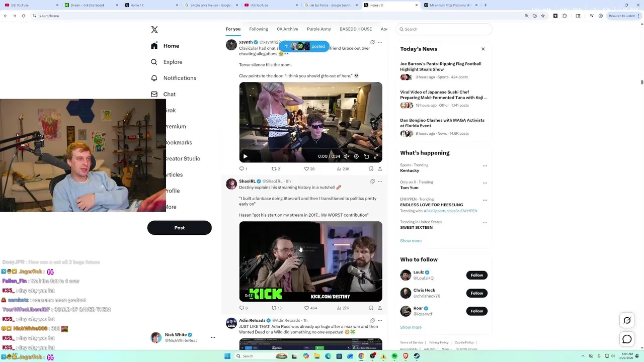Open Dan Bongino Clashes with MAGA story
Screen dimensions: 644x362
(x=442, y=123)
